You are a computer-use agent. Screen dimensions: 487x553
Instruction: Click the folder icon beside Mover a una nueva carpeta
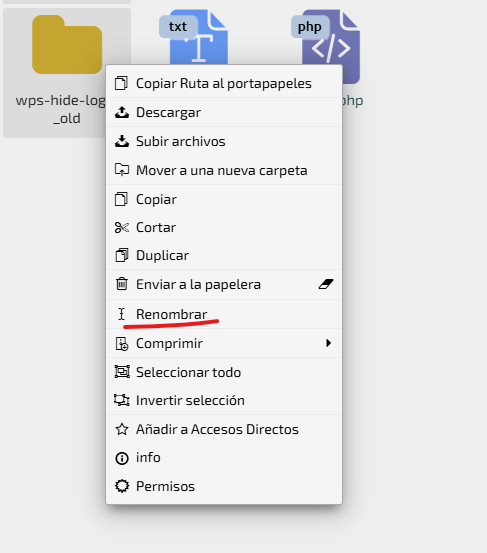(122, 170)
